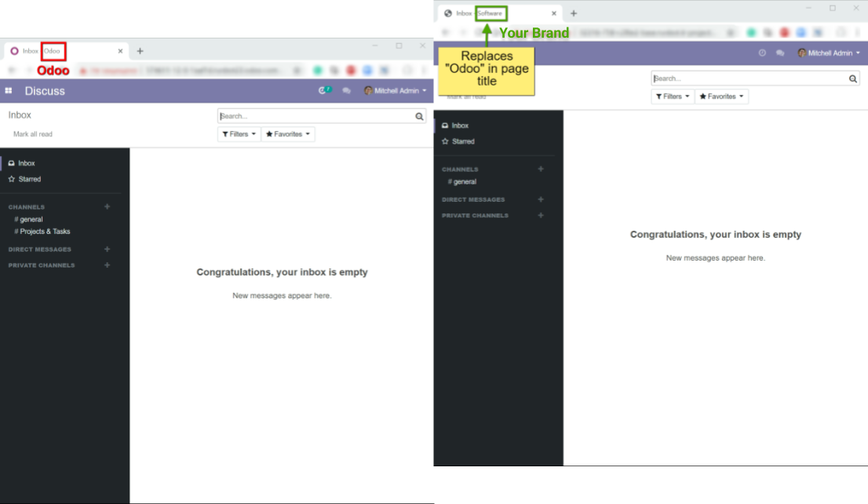Select Starred in left sidebar
This screenshot has height=504, width=868.
(25, 180)
